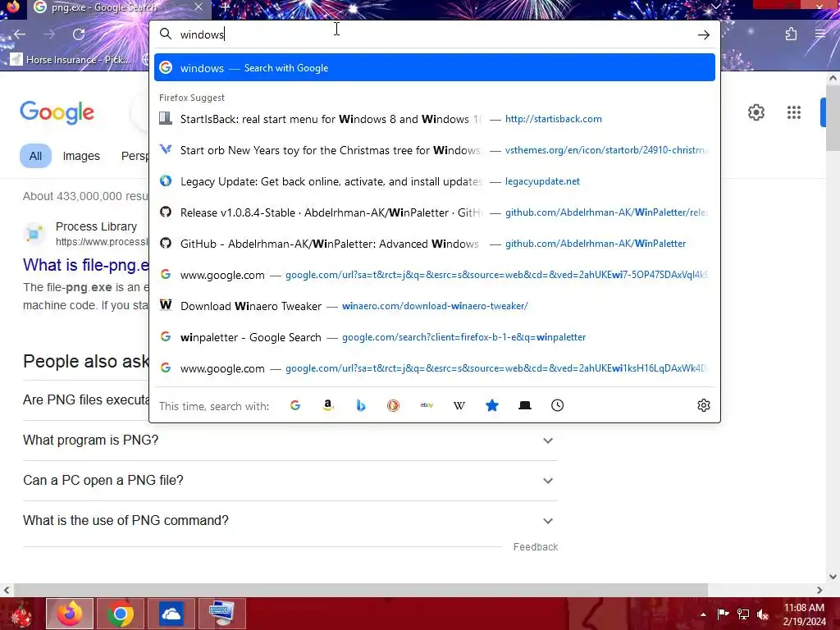This screenshot has width=840, height=630.
Task: Open the What is file-png.e result link
Action: tap(85, 265)
